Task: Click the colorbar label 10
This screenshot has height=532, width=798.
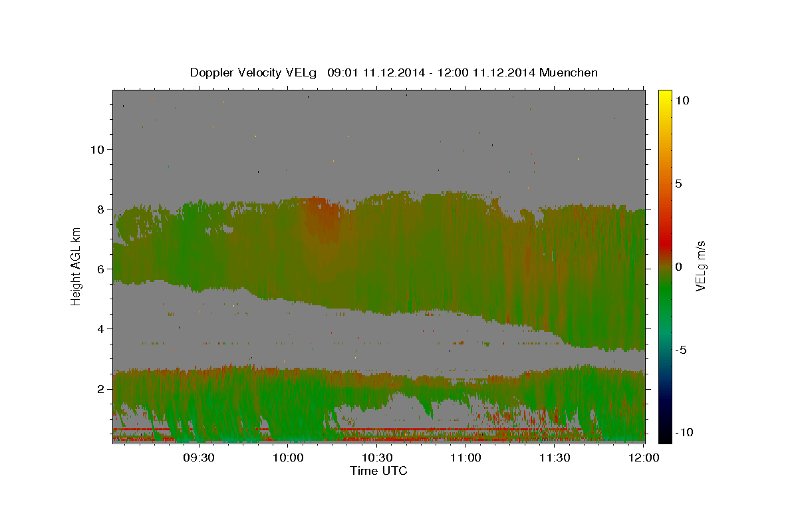Action: pos(682,100)
